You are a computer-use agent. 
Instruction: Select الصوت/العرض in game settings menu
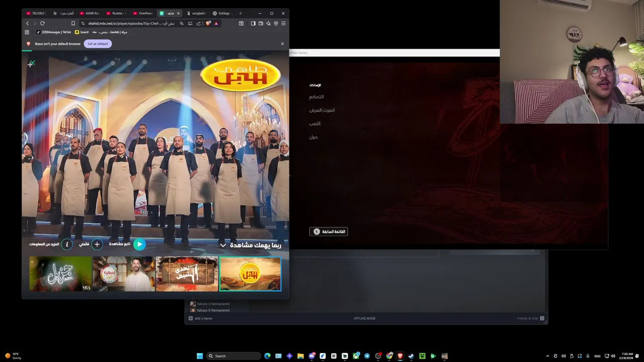[x=322, y=110]
